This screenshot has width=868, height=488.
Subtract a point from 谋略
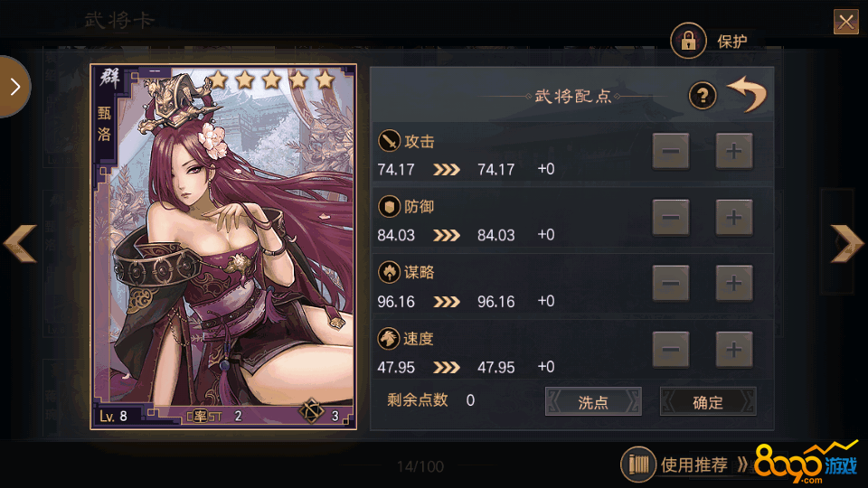tap(670, 283)
